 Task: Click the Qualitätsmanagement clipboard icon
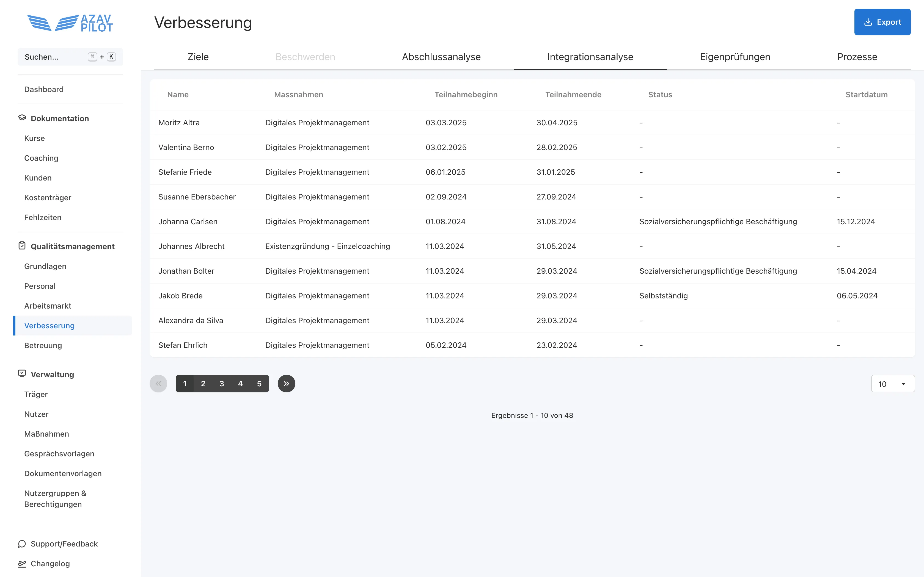tap(22, 246)
